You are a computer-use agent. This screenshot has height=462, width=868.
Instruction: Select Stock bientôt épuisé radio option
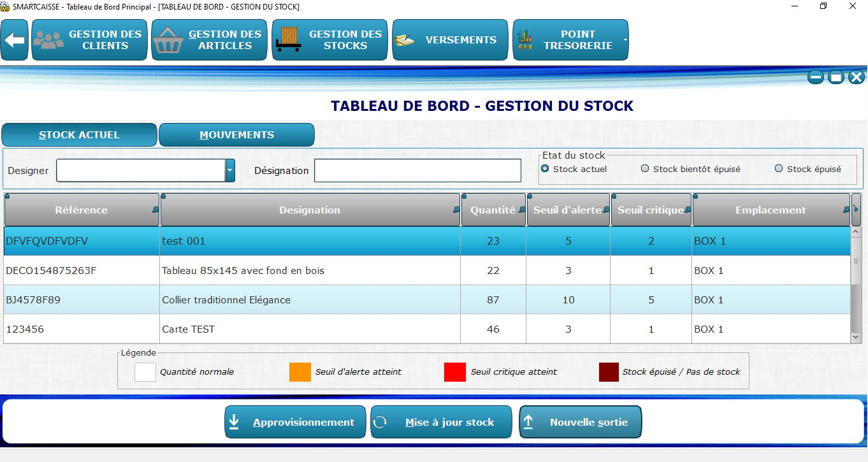pyautogui.click(x=645, y=169)
